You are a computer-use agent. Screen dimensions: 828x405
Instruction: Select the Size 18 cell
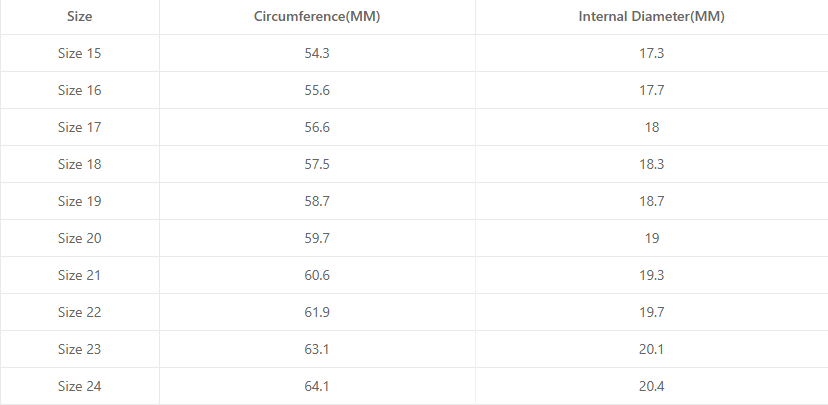pyautogui.click(x=79, y=164)
